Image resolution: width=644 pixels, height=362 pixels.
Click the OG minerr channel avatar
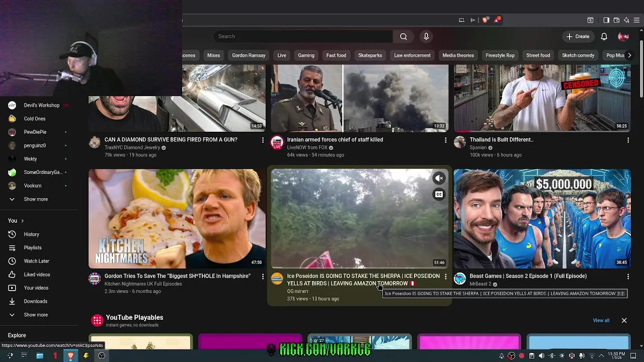click(277, 279)
